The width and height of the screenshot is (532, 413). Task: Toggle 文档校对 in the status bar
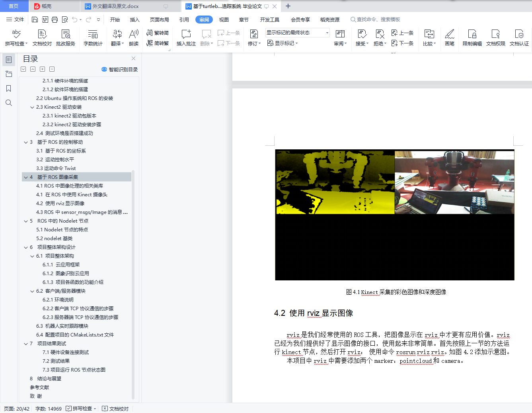tap(115, 409)
